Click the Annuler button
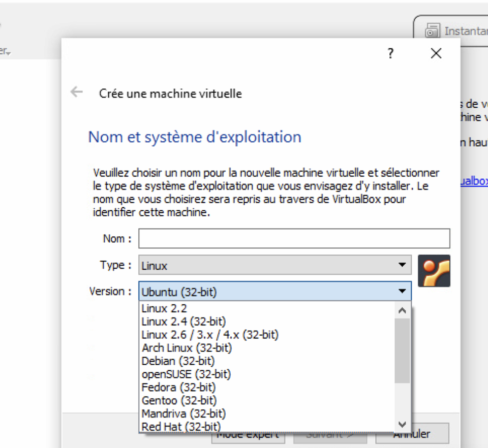The height and width of the screenshot is (448, 488). tap(412, 433)
